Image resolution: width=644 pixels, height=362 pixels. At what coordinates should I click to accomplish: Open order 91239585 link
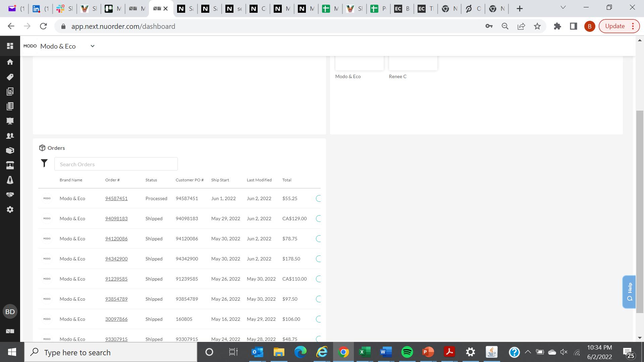(116, 279)
